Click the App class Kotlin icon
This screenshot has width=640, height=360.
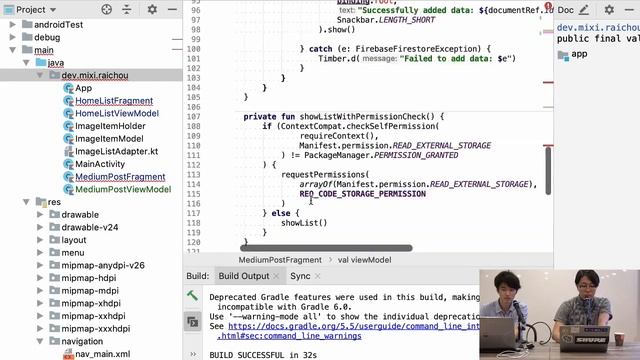point(68,88)
